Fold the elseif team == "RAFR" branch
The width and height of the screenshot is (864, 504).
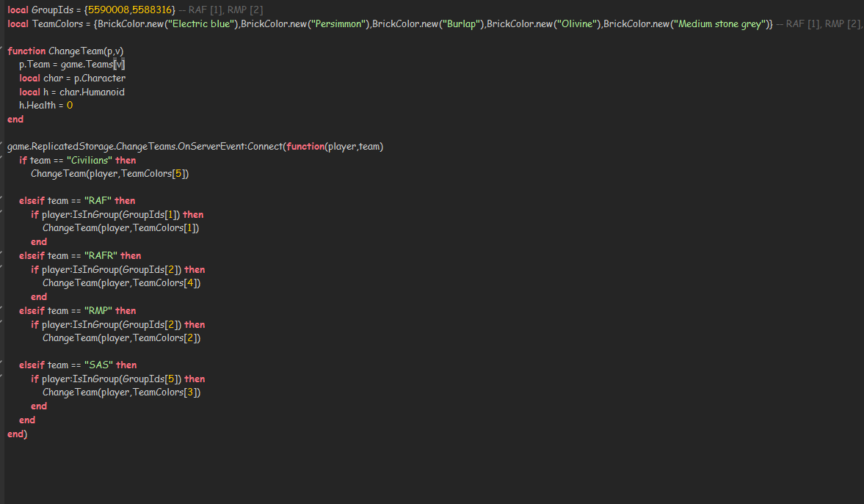coord(4,252)
